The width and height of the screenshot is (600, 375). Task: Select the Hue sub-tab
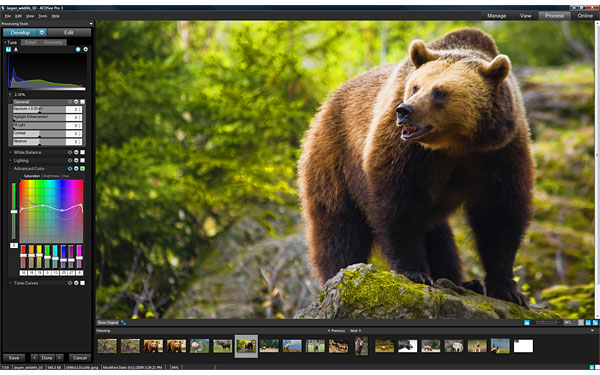[x=66, y=176]
